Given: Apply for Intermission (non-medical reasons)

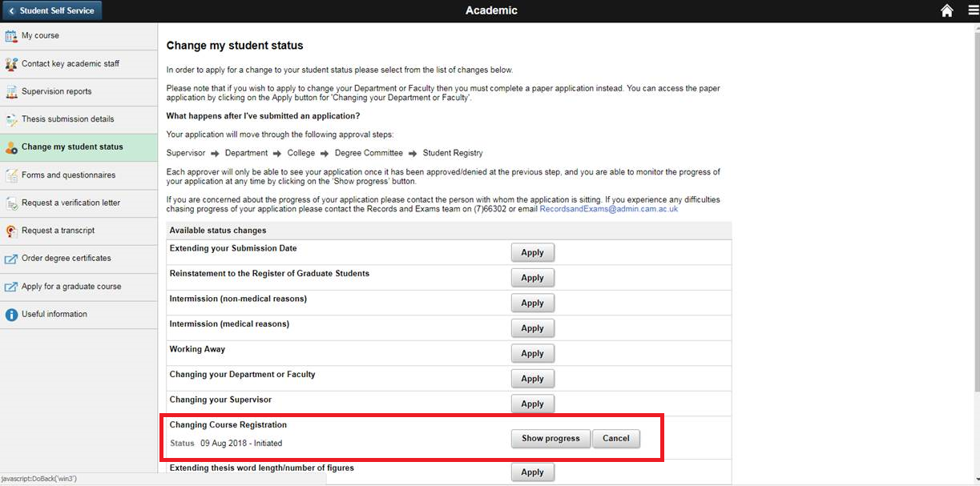Looking at the screenshot, I should [x=532, y=303].
